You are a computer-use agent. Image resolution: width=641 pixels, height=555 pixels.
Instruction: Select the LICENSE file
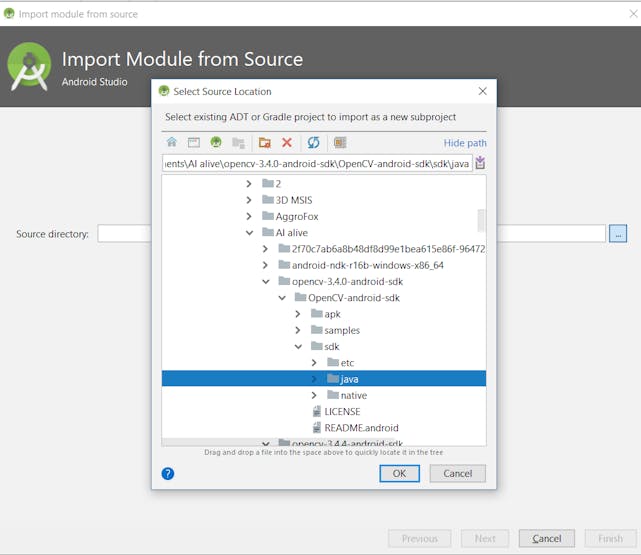point(342,412)
